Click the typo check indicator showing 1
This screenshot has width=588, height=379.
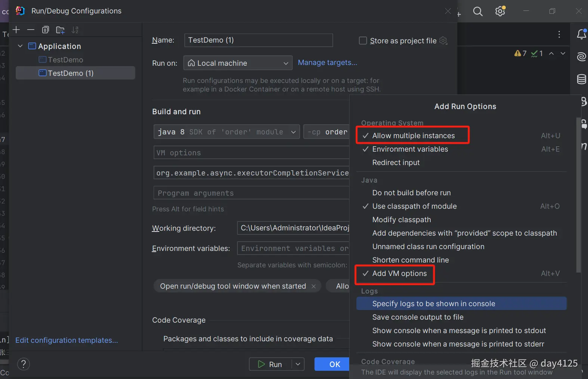[537, 53]
